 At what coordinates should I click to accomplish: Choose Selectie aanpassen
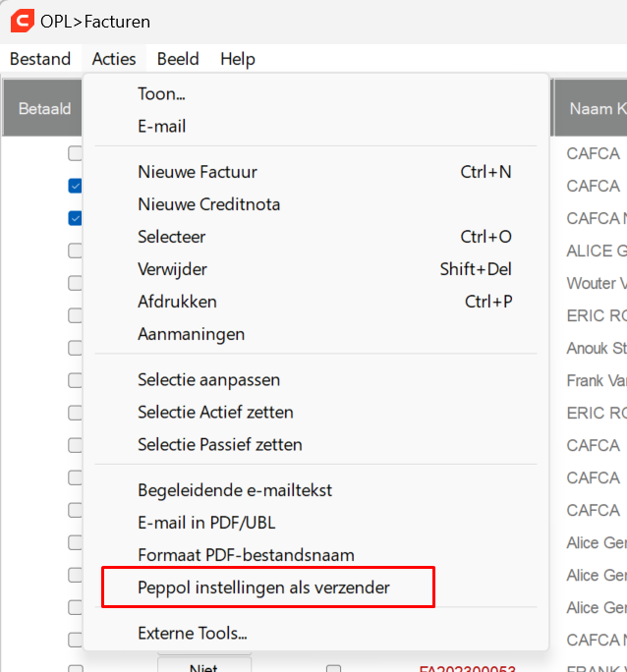tap(315, 379)
